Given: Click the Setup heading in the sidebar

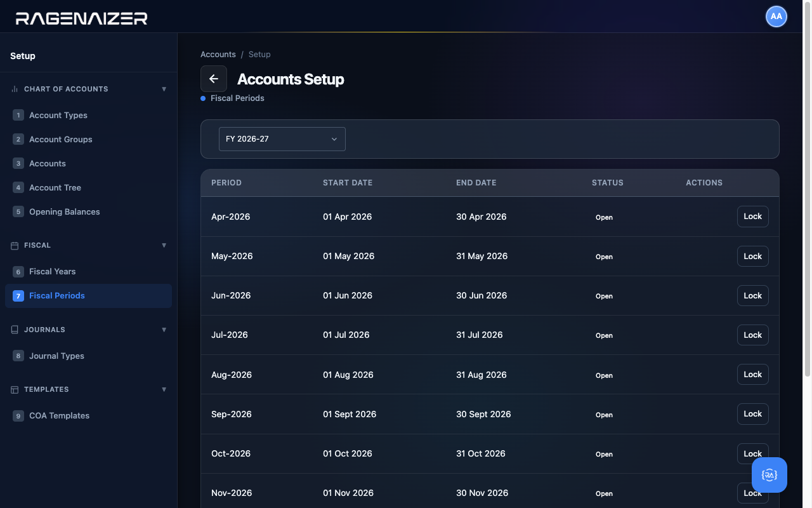Looking at the screenshot, I should [23, 56].
